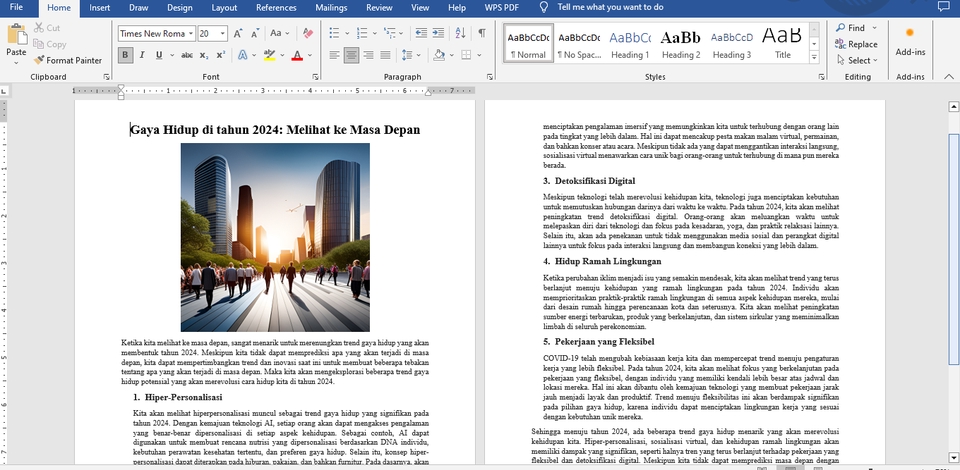Image resolution: width=960 pixels, height=470 pixels.
Task: Clear all formatting eraser icon
Action: (x=308, y=33)
